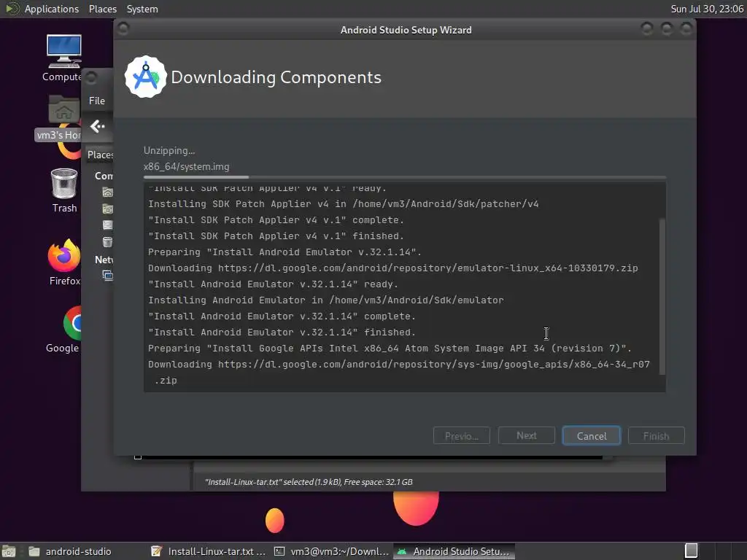Switch to vm3@vm3 terminal taskbar window
Viewport: 747px width, 560px height.
click(332, 551)
